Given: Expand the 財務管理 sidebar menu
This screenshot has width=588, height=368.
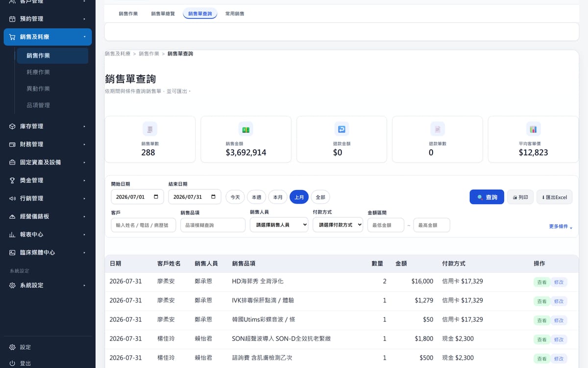Looking at the screenshot, I should coord(84,144).
